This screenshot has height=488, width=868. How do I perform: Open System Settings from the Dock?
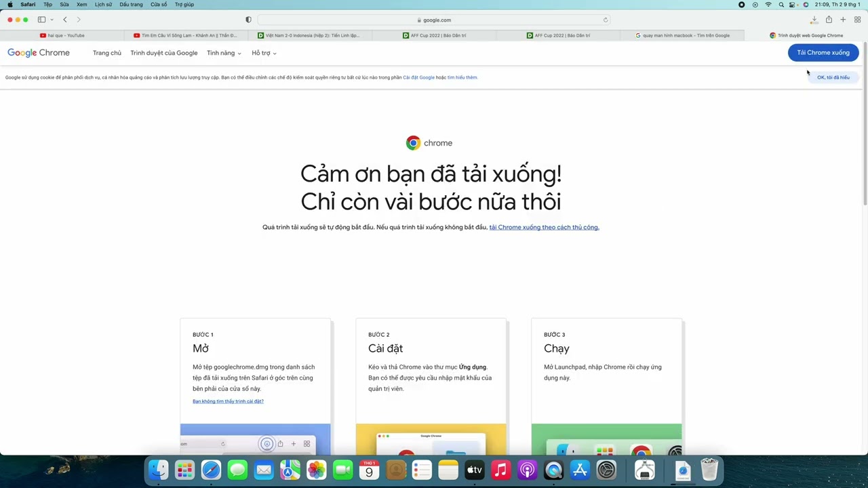[x=607, y=470]
